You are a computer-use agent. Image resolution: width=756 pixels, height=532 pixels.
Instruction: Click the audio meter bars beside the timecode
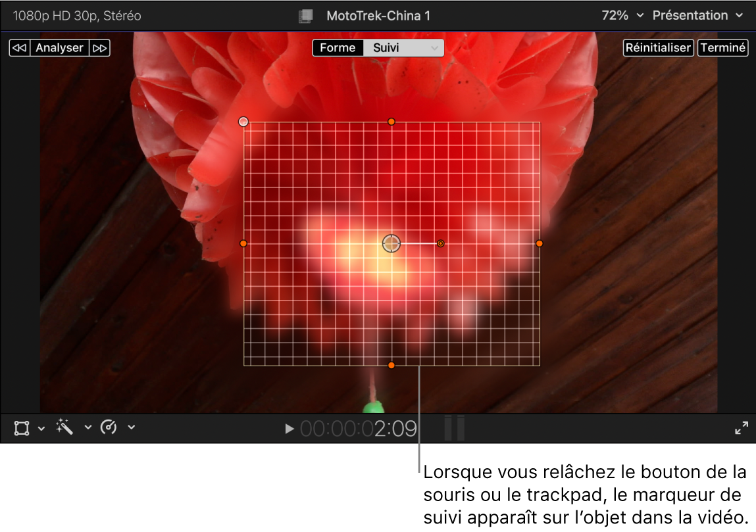(454, 428)
